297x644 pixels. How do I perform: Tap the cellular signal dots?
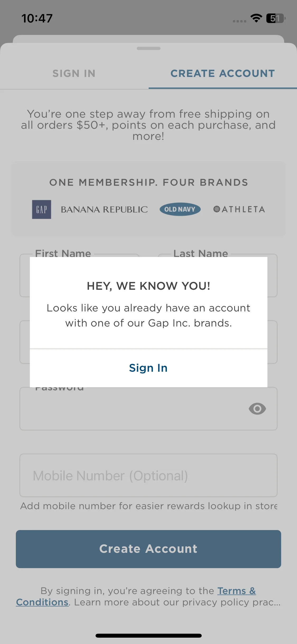coord(239,21)
